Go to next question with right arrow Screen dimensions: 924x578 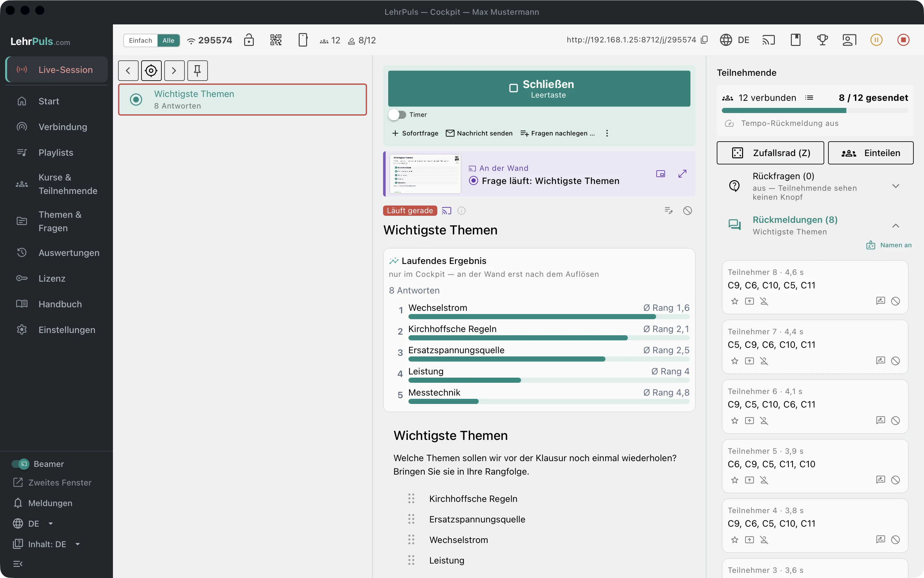pyautogui.click(x=174, y=70)
